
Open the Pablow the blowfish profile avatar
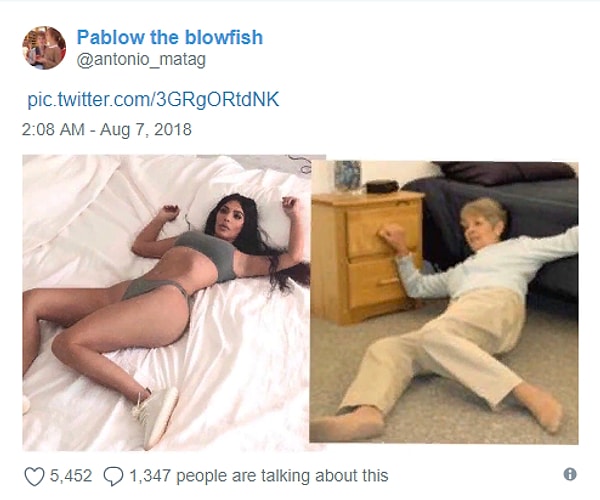(44, 48)
